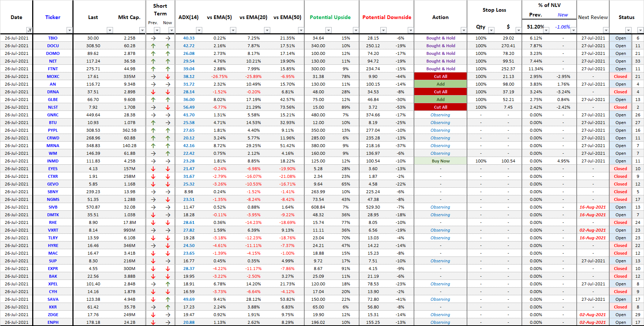Open the vs EMA(5) filter dropdown
Screen dimensions: 644x326
coord(233,30)
